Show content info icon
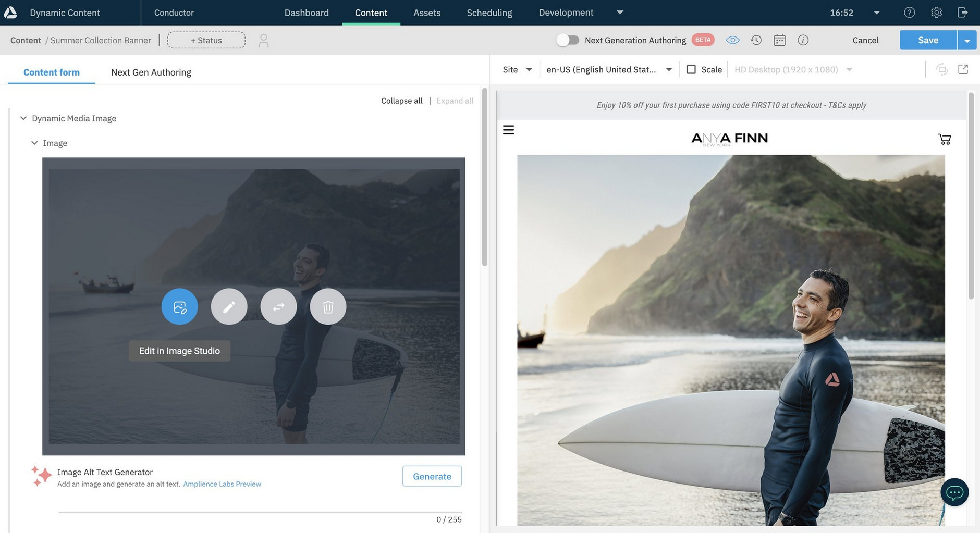 point(803,40)
